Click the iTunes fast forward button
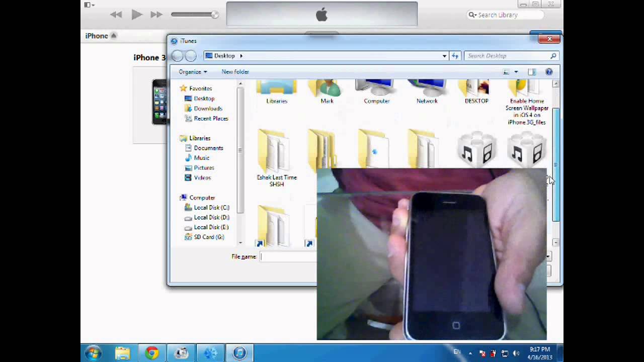Viewport: 644px width, 362px height. pos(156,15)
